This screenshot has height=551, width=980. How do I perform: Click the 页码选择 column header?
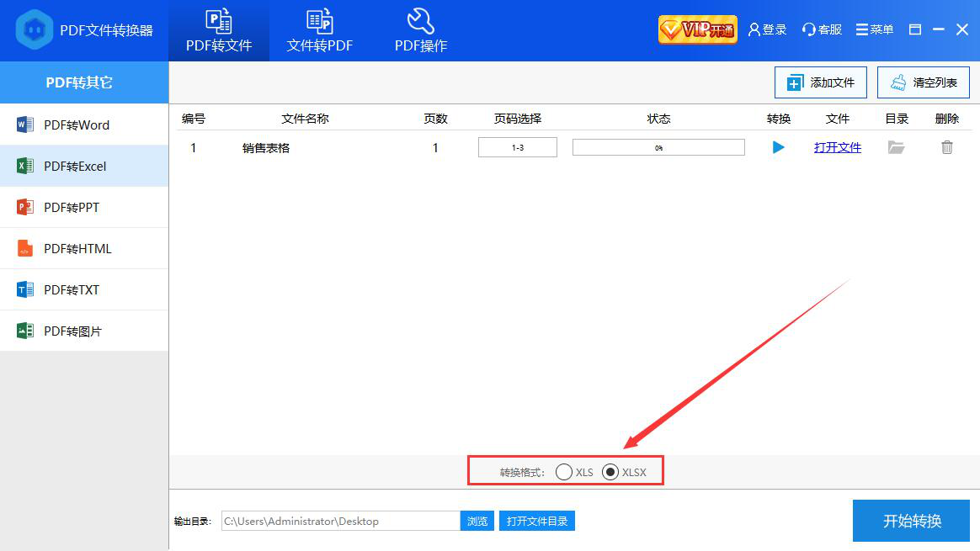[518, 119]
